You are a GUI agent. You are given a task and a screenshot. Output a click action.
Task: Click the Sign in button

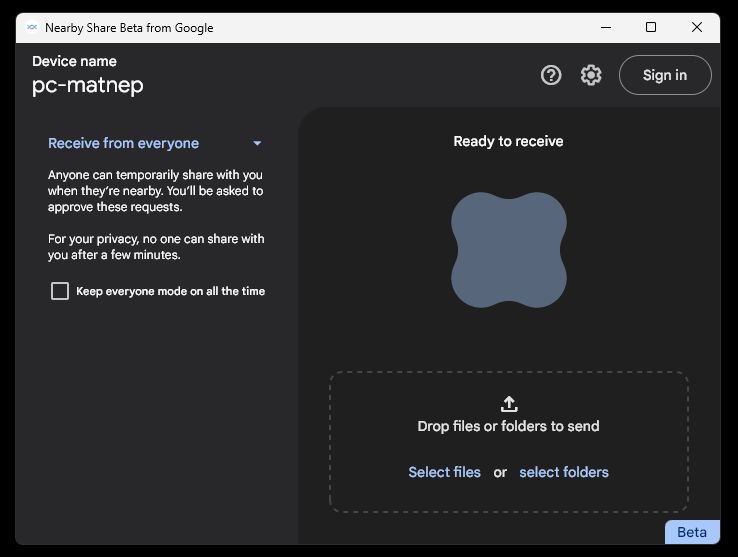point(665,75)
